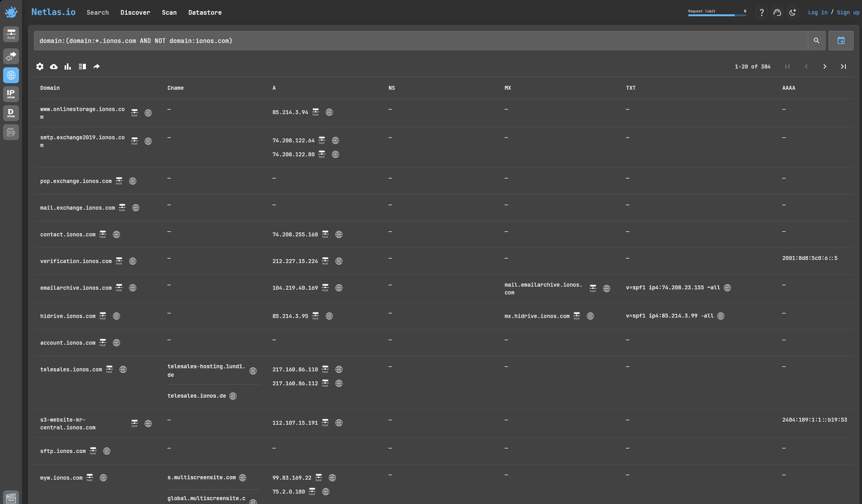Click the Log in link
The height and width of the screenshot is (504, 862).
point(818,12)
